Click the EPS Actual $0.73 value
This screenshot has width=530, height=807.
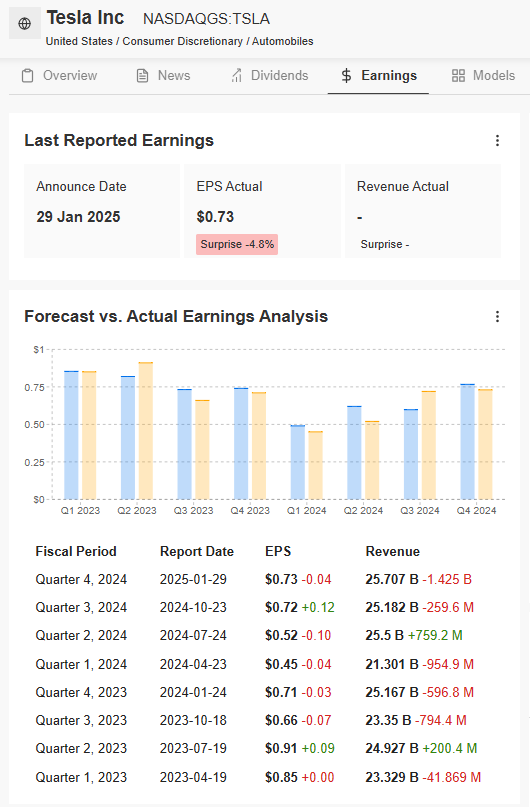click(x=215, y=217)
